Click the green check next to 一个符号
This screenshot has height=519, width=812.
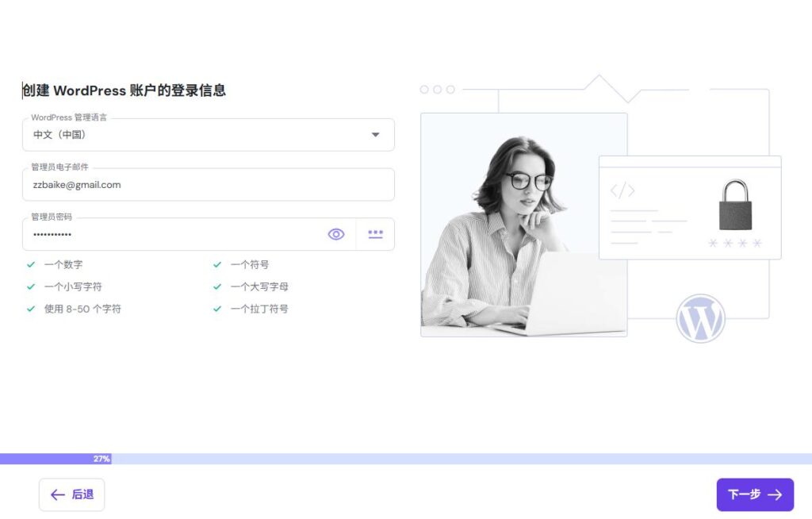[216, 264]
